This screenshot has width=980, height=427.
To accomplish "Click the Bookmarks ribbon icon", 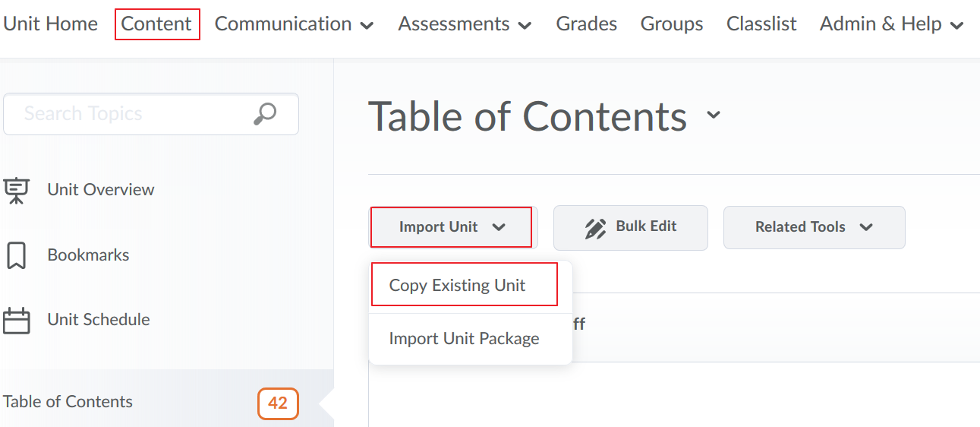I will (x=16, y=255).
